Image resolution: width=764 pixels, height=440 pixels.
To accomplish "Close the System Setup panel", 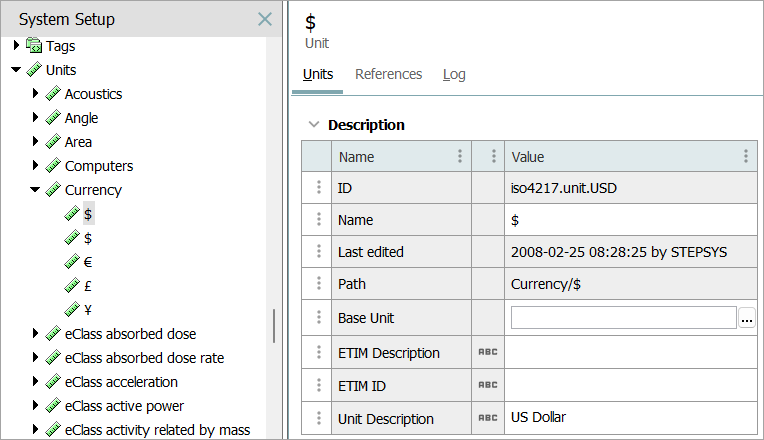I will pyautogui.click(x=265, y=19).
